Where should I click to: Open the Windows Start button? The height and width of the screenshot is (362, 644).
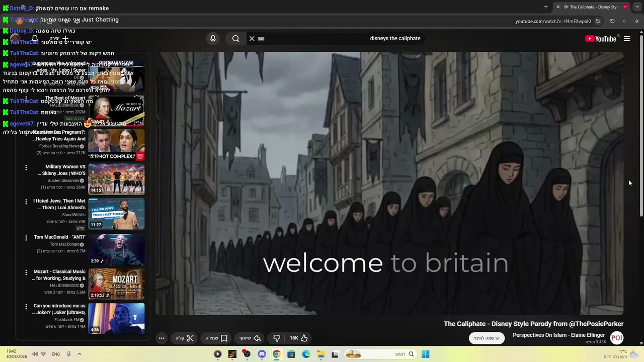[x=425, y=354]
